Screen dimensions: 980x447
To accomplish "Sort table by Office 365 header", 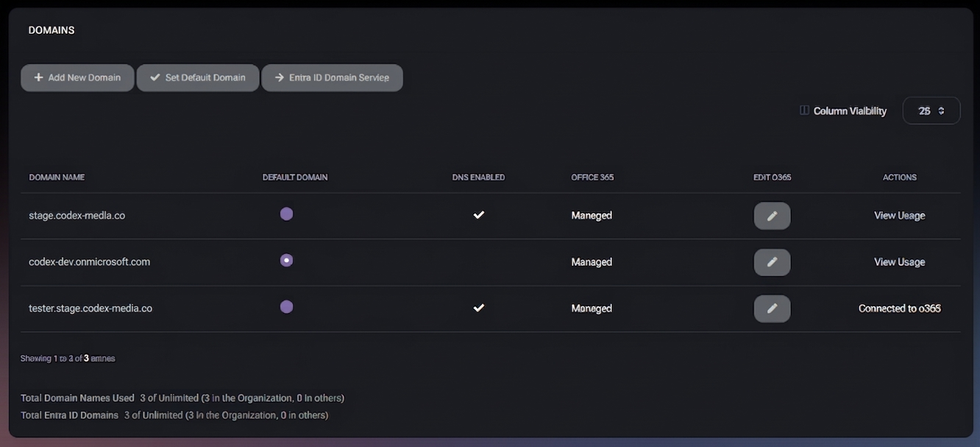I will (592, 177).
